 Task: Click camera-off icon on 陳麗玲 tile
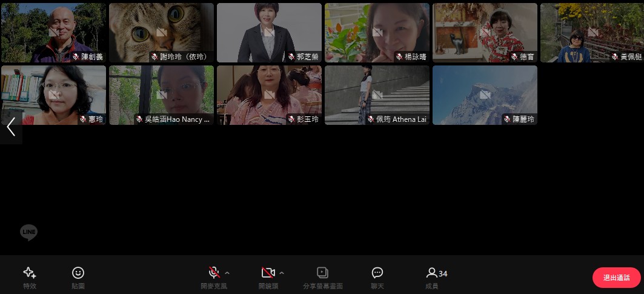485,95
